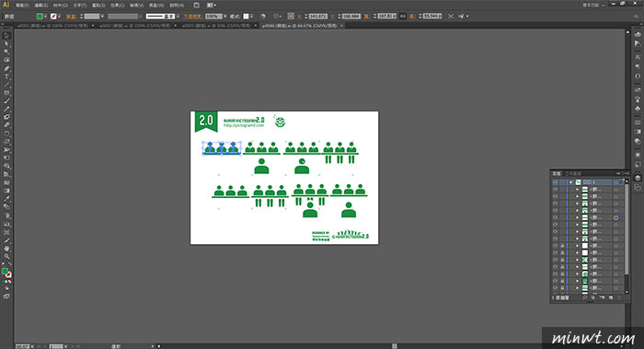The height and width of the screenshot is (349, 644).
Task: Switch to the a0001 document tab
Action: tap(53, 26)
